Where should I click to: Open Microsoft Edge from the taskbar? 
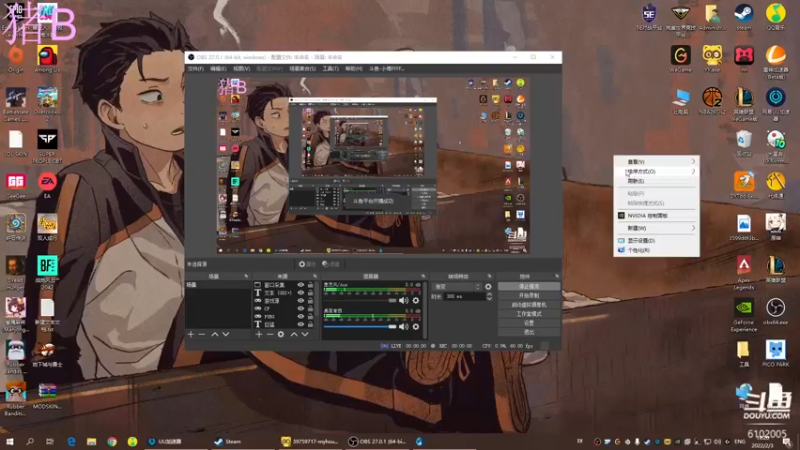[x=71, y=441]
